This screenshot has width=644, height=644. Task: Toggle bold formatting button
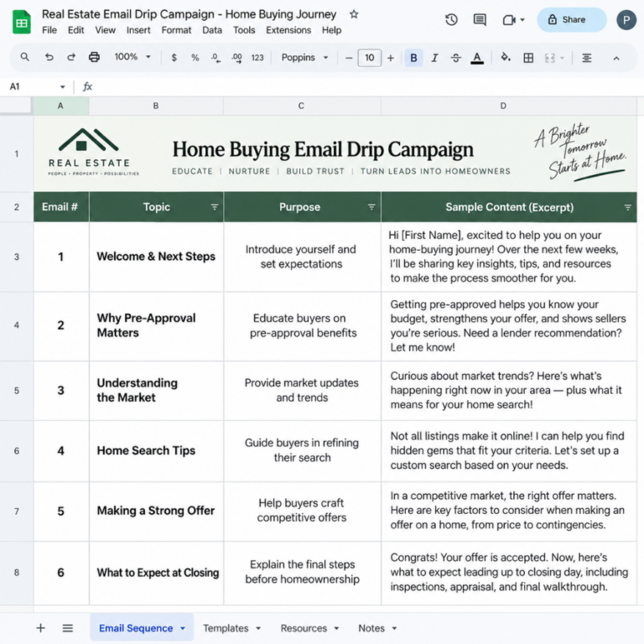tap(413, 58)
